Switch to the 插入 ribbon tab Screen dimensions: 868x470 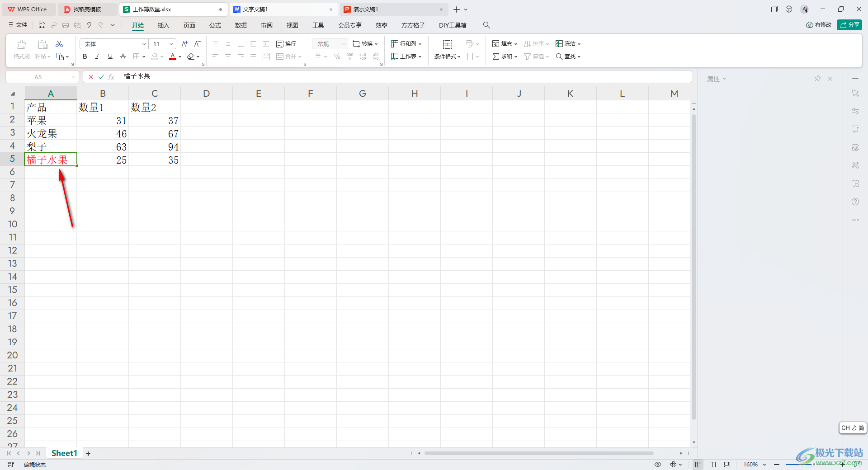click(163, 25)
